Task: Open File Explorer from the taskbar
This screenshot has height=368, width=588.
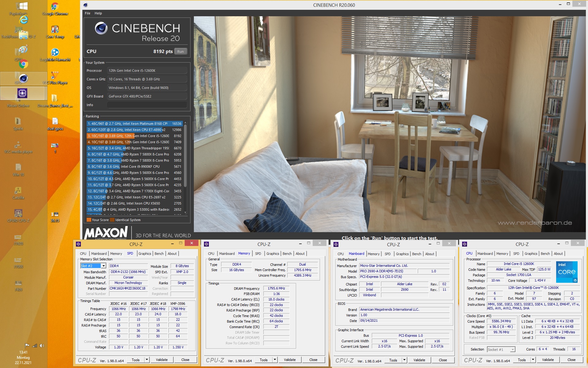Action: coord(23,35)
